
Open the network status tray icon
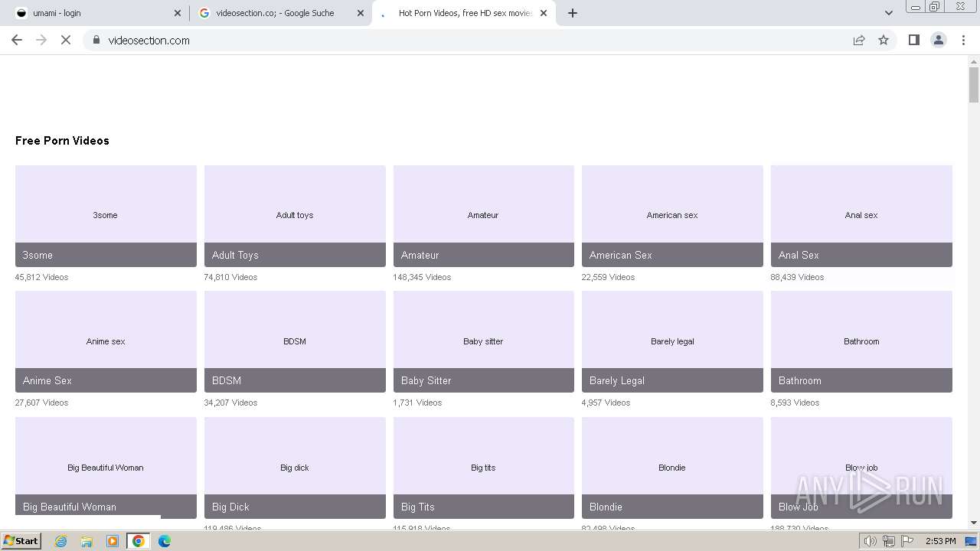[x=889, y=541]
